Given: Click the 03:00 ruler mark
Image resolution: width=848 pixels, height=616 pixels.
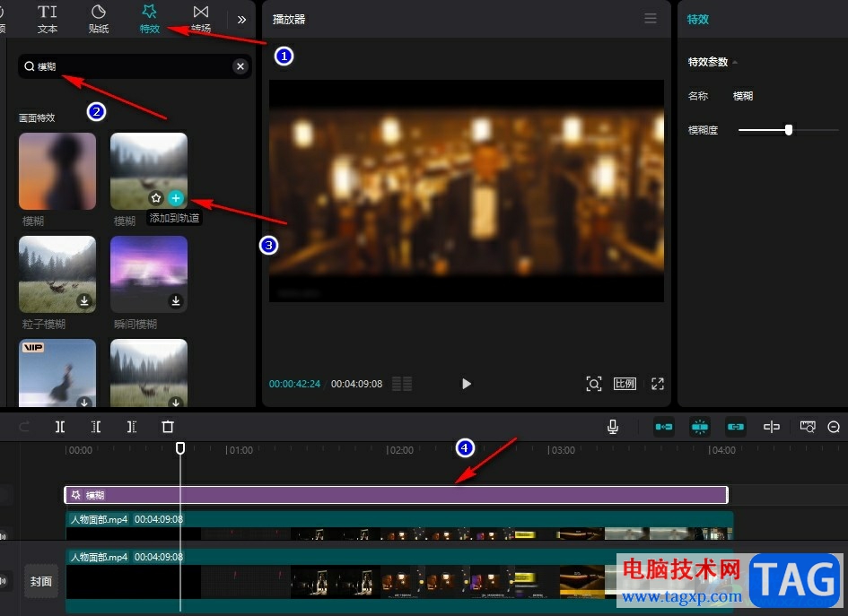Looking at the screenshot, I should (562, 450).
